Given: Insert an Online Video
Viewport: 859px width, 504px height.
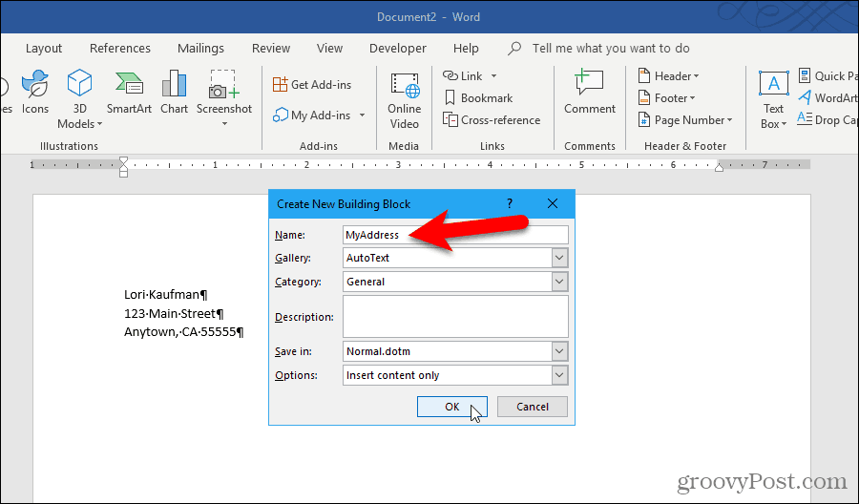Looking at the screenshot, I should 405,100.
